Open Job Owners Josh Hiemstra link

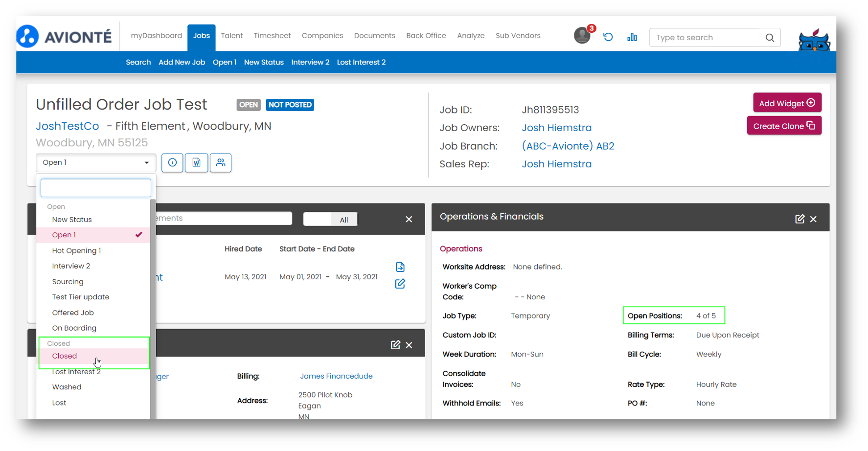point(557,128)
